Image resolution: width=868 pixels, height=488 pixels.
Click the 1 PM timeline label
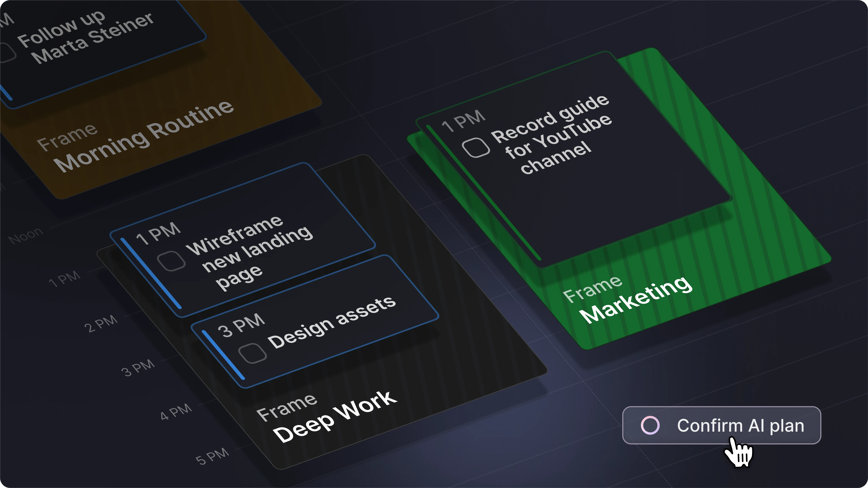click(x=64, y=279)
